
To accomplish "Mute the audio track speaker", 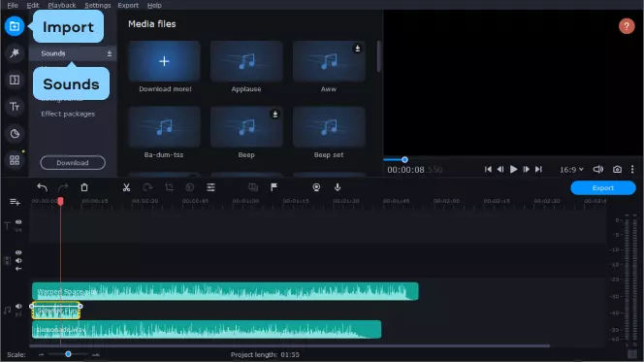I will pos(18,306).
